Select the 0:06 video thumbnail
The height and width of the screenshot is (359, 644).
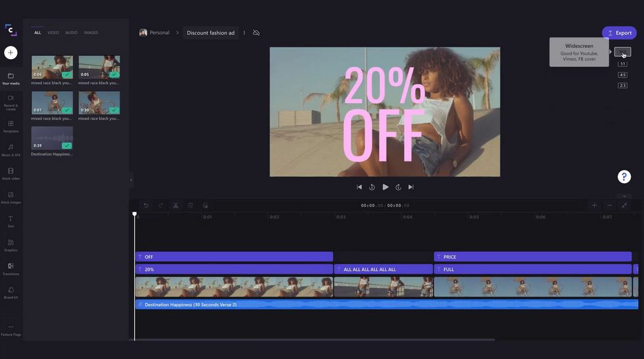pyautogui.click(x=52, y=67)
